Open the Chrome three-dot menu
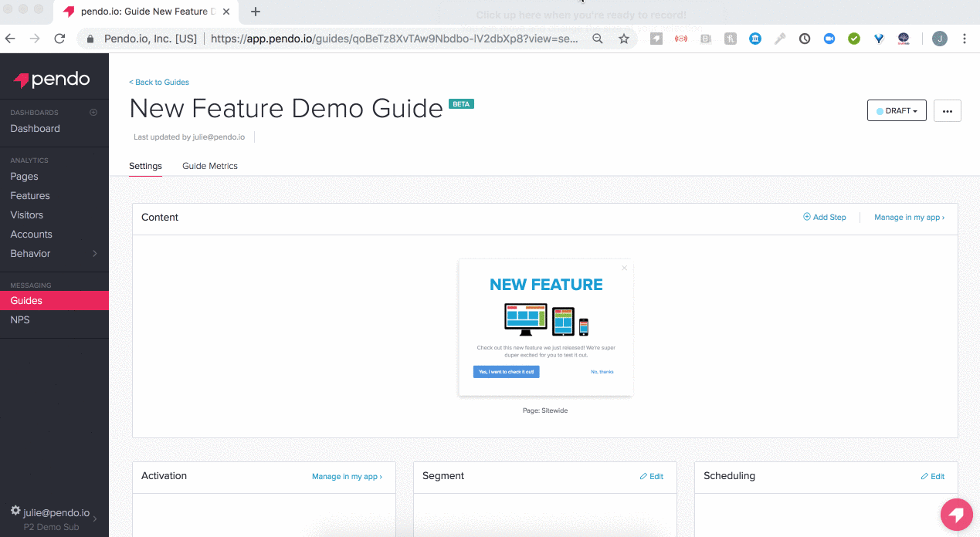The width and height of the screenshot is (980, 537). click(x=965, y=39)
